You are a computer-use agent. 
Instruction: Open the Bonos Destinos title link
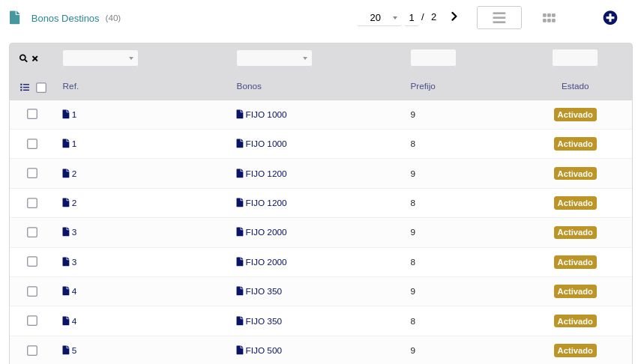(65, 18)
